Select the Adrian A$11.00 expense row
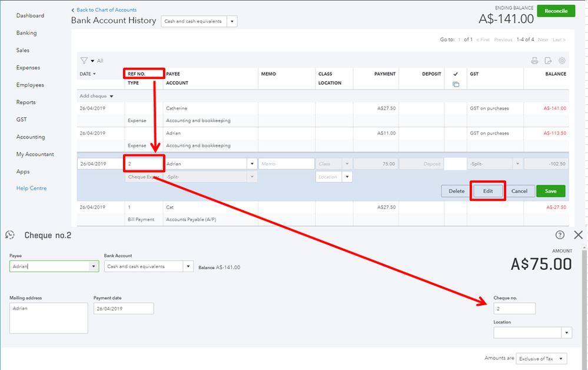 (323, 139)
